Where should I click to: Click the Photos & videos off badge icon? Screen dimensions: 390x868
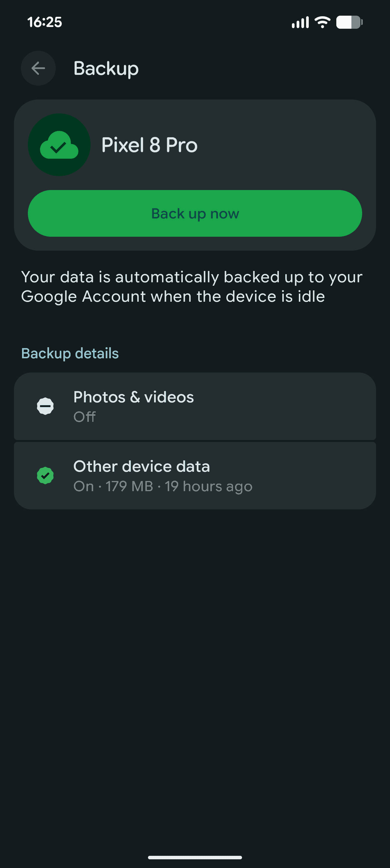pyautogui.click(x=45, y=406)
